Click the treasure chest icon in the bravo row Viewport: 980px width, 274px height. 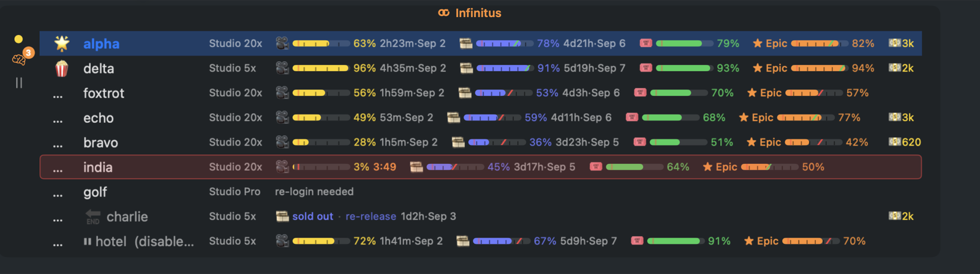[x=458, y=142]
